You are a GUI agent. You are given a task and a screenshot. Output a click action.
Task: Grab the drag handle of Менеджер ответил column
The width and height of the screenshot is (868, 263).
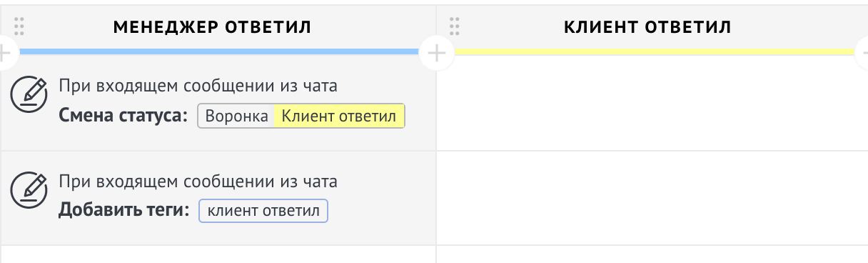(19, 27)
